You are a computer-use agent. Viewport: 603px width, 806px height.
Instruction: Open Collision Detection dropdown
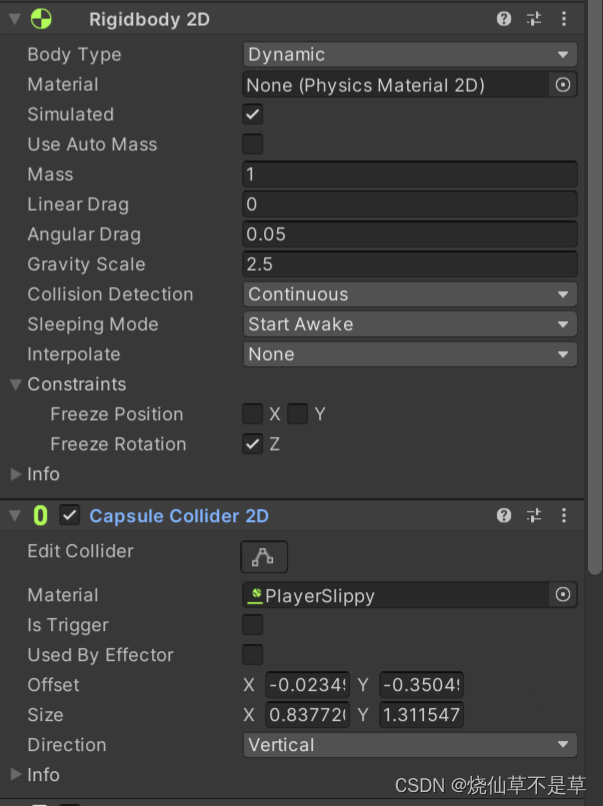tap(409, 295)
